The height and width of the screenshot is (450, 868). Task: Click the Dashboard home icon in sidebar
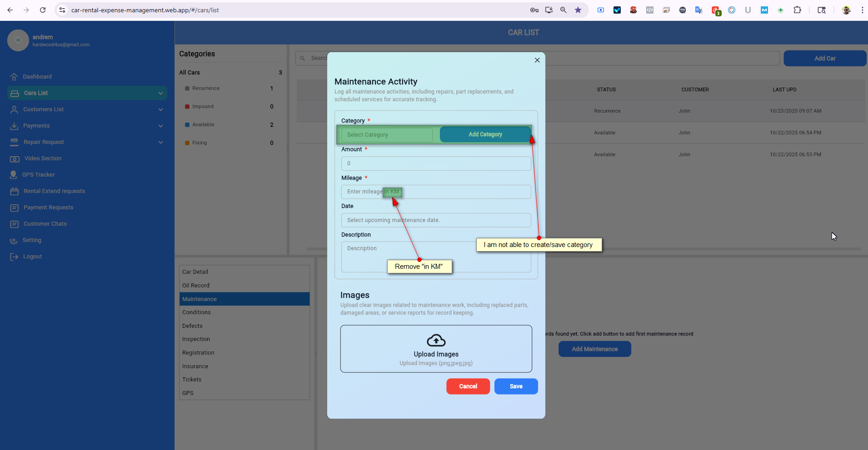point(14,77)
